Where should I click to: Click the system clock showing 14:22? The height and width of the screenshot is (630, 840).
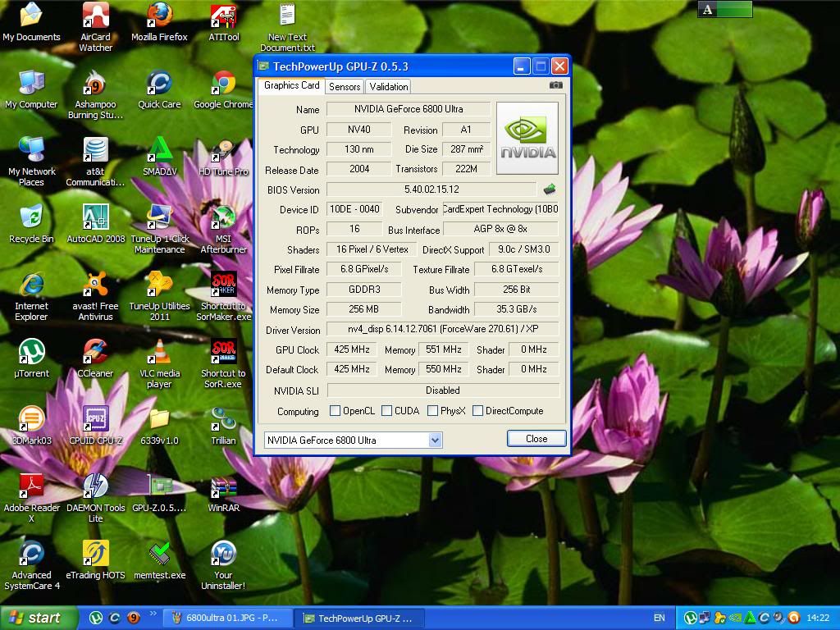[x=818, y=619]
